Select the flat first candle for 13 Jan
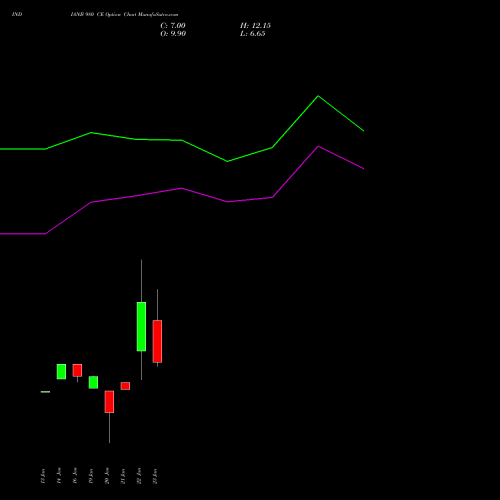The width and height of the screenshot is (500, 500). coord(45,392)
